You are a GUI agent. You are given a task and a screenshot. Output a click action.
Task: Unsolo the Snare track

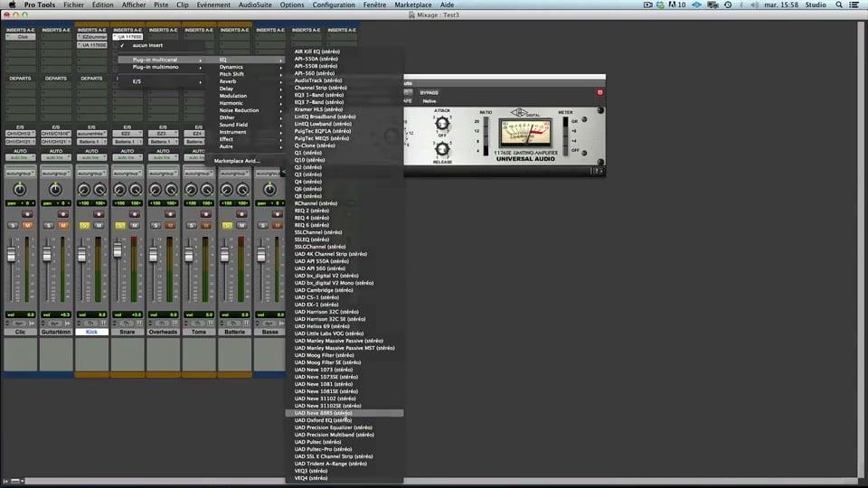[x=120, y=225]
